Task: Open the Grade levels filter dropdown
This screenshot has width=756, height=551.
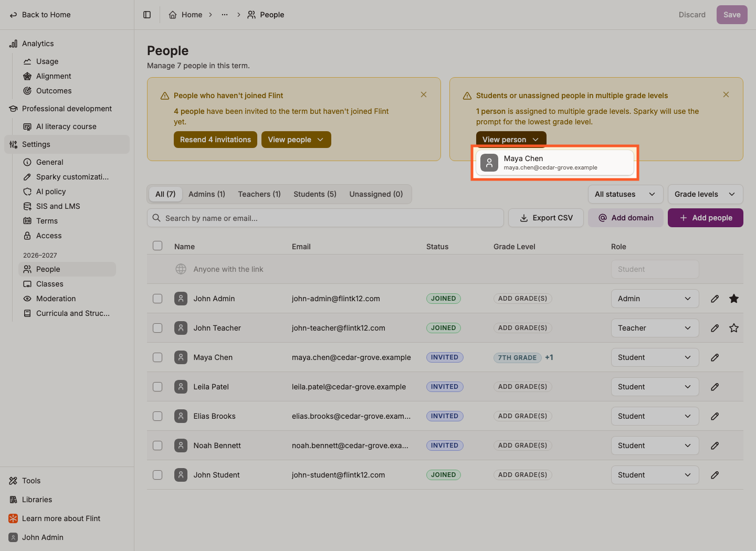Action: 705,194
